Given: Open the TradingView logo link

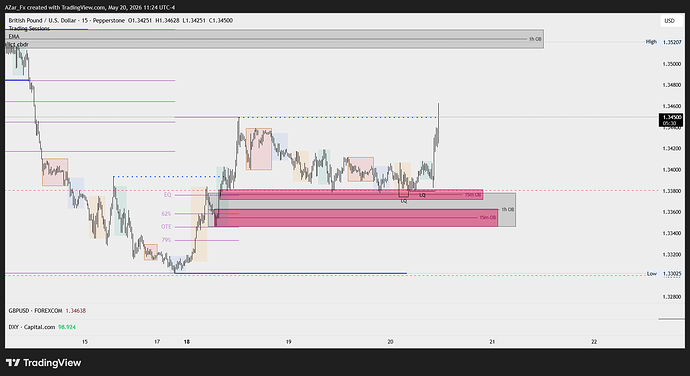Looking at the screenshot, I should pos(44,363).
